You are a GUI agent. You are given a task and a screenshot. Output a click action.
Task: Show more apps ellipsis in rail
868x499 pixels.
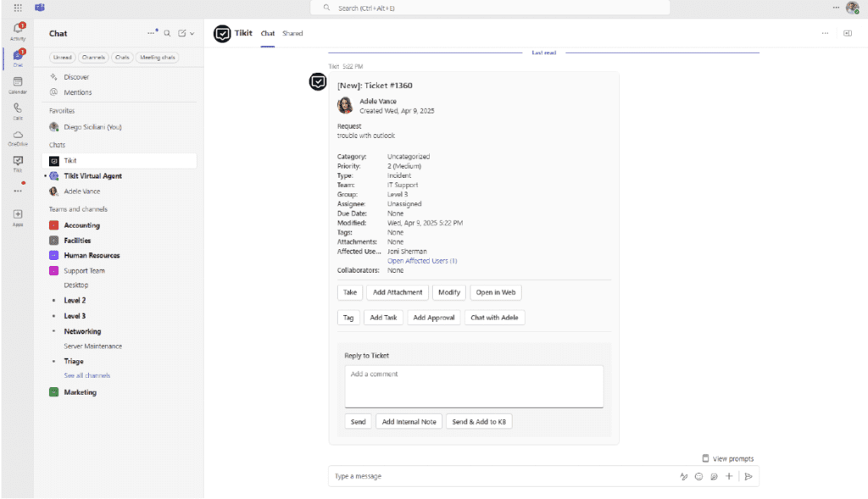[x=18, y=191]
